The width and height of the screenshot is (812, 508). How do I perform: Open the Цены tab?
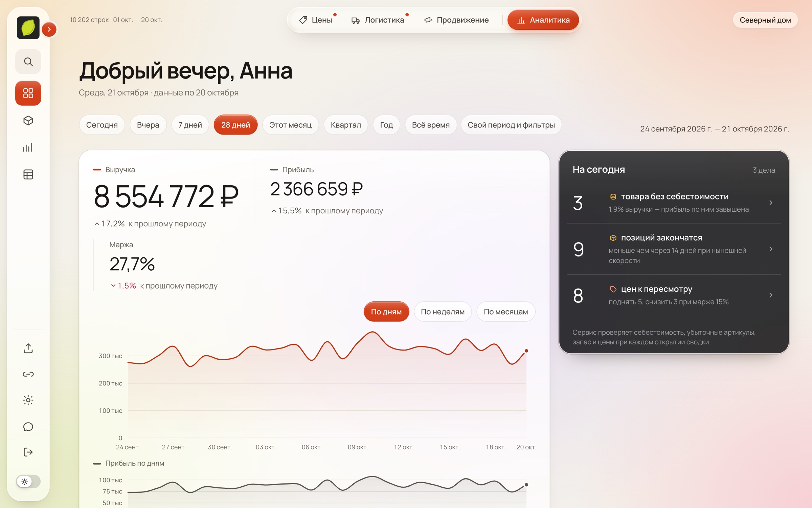(x=316, y=20)
